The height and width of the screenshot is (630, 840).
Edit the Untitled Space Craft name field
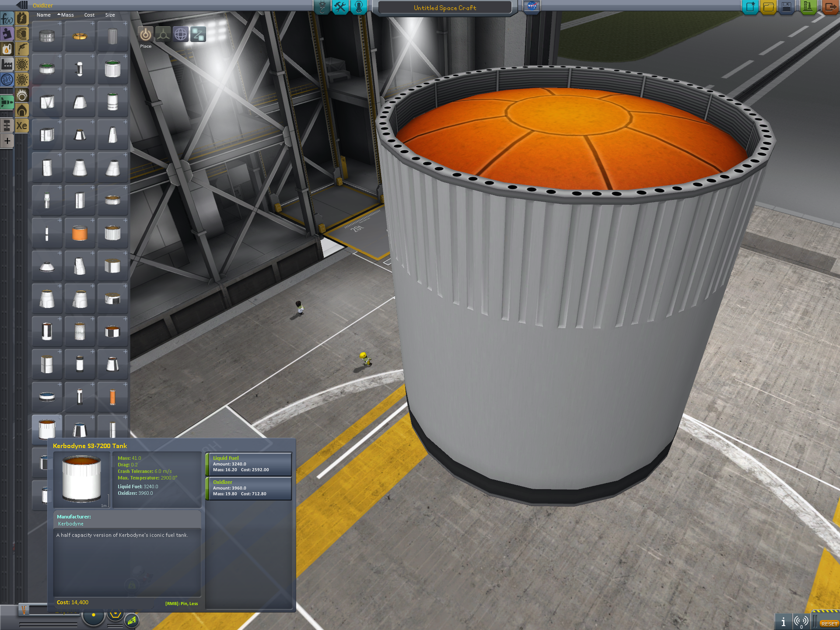tap(445, 7)
